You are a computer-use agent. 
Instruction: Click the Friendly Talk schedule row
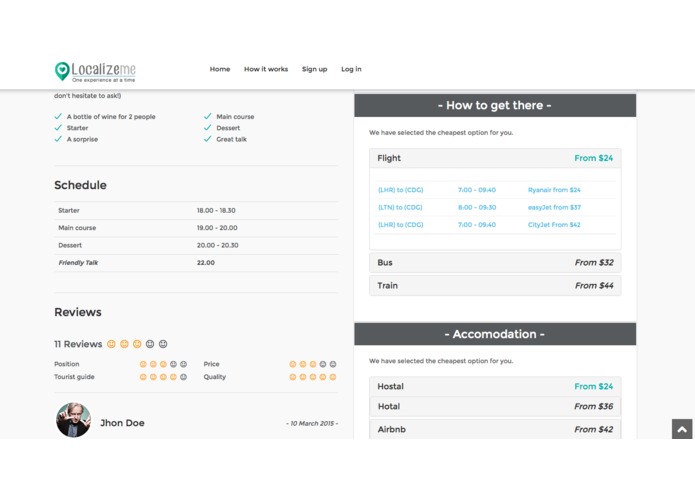click(196, 263)
